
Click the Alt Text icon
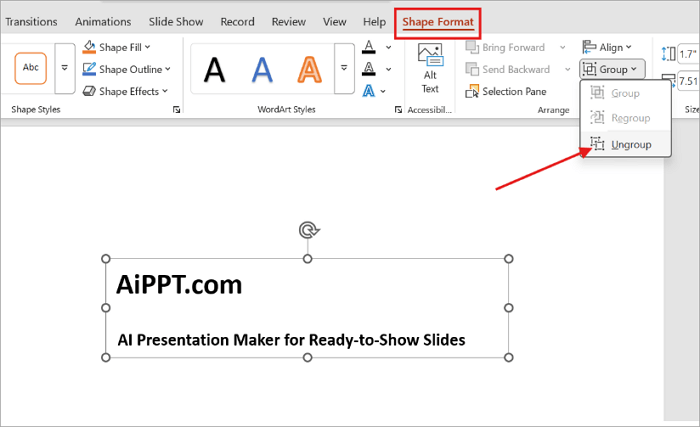(x=430, y=68)
